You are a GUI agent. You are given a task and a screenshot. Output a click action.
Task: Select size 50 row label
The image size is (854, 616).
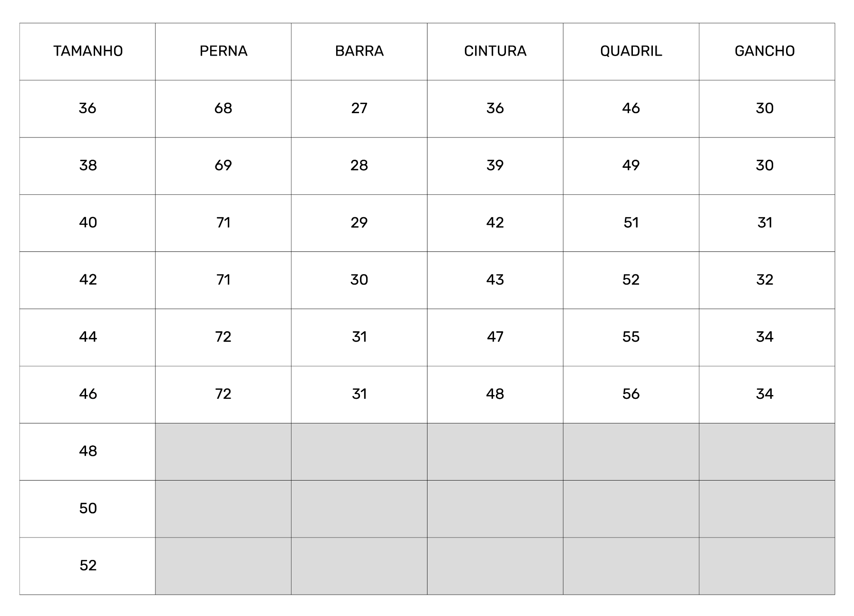[88, 509]
